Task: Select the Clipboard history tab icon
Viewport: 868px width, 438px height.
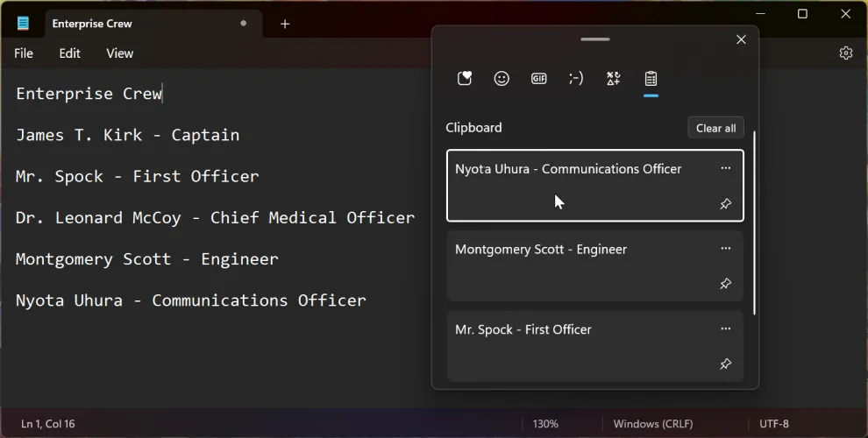Action: [x=651, y=79]
